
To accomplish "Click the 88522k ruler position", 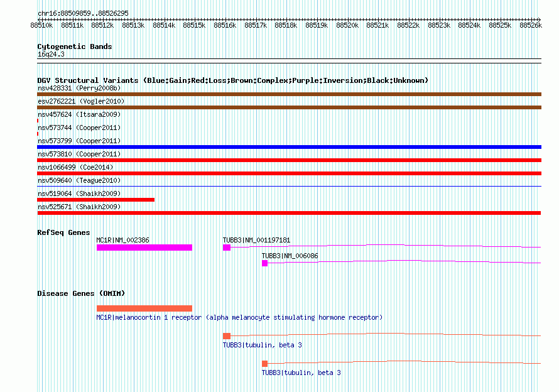I will pos(408,25).
